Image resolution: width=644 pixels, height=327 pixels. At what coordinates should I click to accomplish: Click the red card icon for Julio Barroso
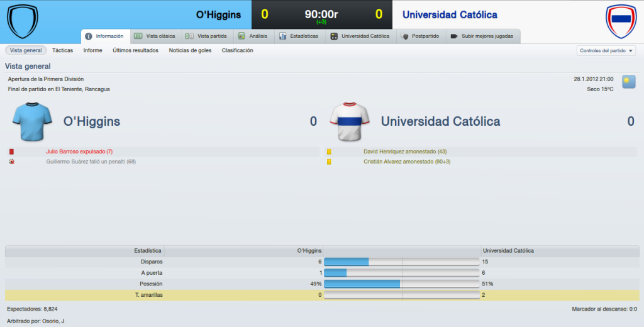tap(11, 152)
